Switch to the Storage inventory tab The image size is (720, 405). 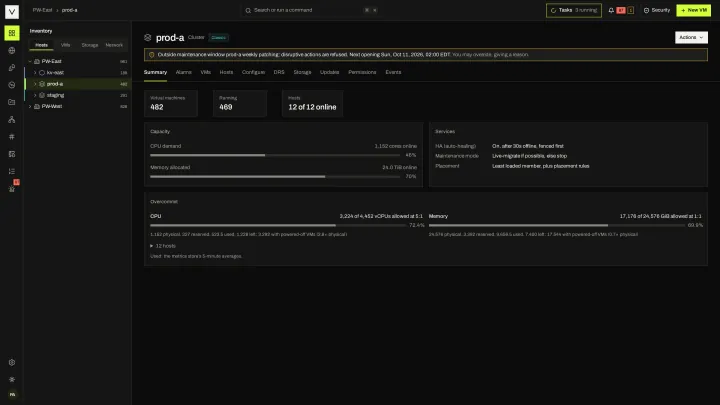[90, 45]
